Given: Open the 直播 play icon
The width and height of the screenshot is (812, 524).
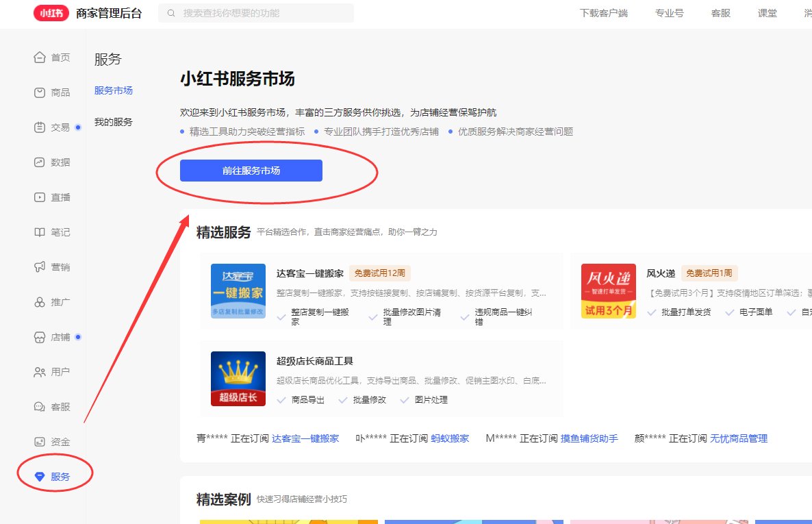Looking at the screenshot, I should 40,197.
